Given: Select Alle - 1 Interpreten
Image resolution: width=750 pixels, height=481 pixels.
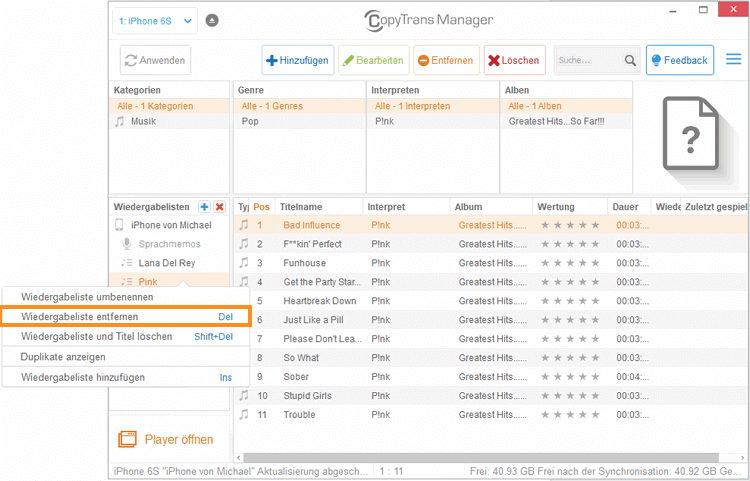Looking at the screenshot, I should tap(432, 106).
